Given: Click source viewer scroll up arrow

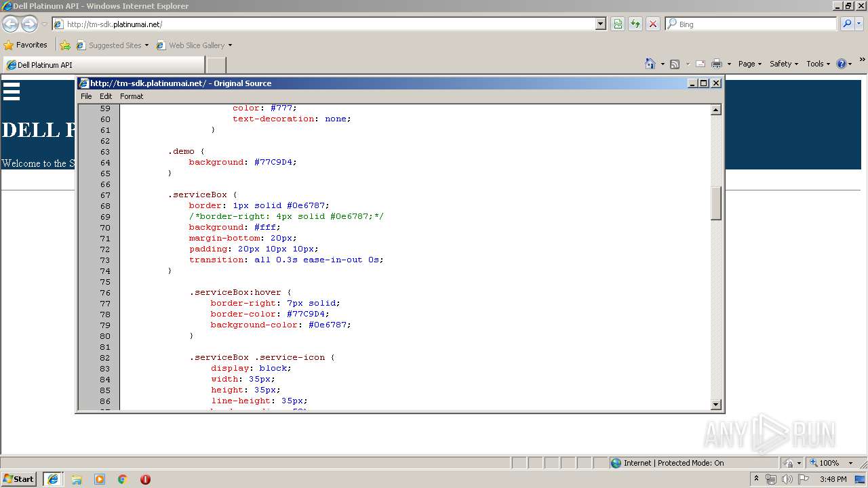Looking at the screenshot, I should tap(715, 110).
